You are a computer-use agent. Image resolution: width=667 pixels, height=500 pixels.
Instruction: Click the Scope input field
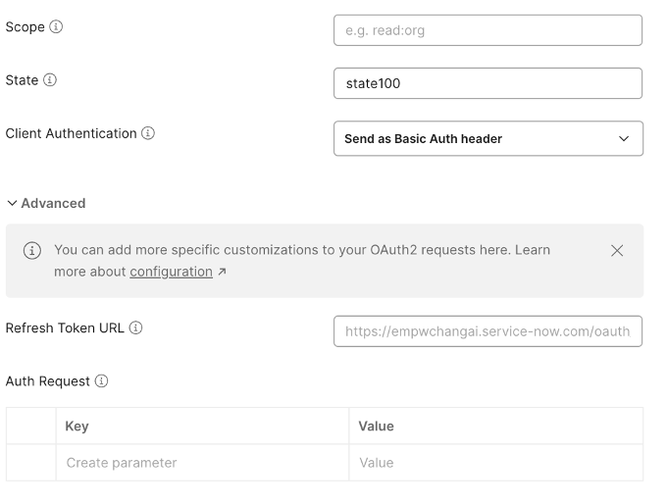(x=487, y=30)
